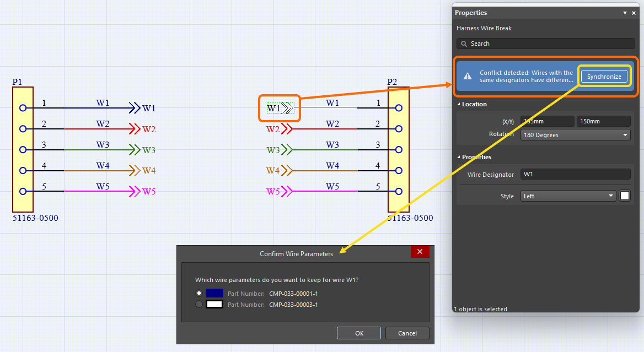
Task: Select the selected W1 wire break near P2
Action: (x=280, y=109)
